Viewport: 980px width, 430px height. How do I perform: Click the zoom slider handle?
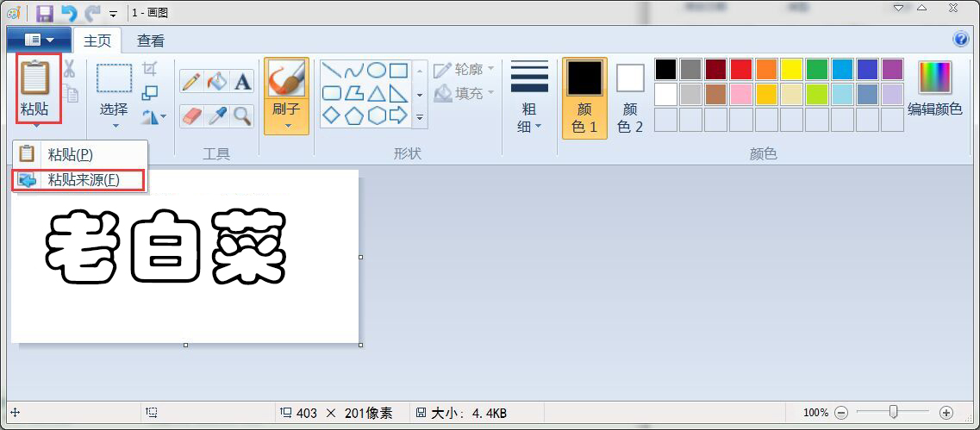point(894,412)
